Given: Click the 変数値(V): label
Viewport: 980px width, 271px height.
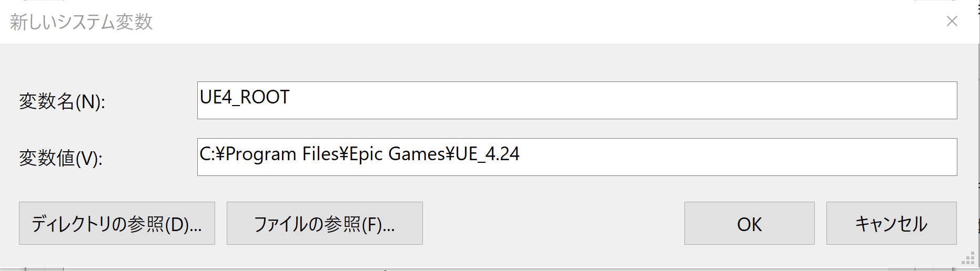Looking at the screenshot, I should click(x=61, y=158).
